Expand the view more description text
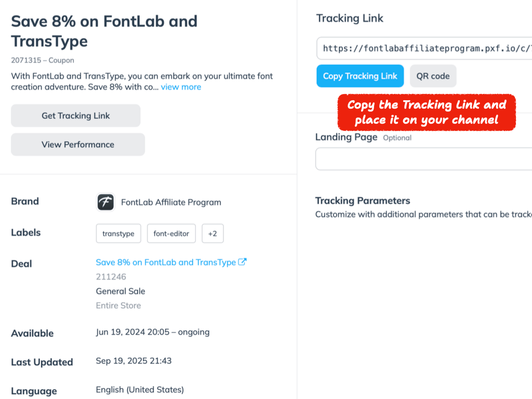 [181, 87]
